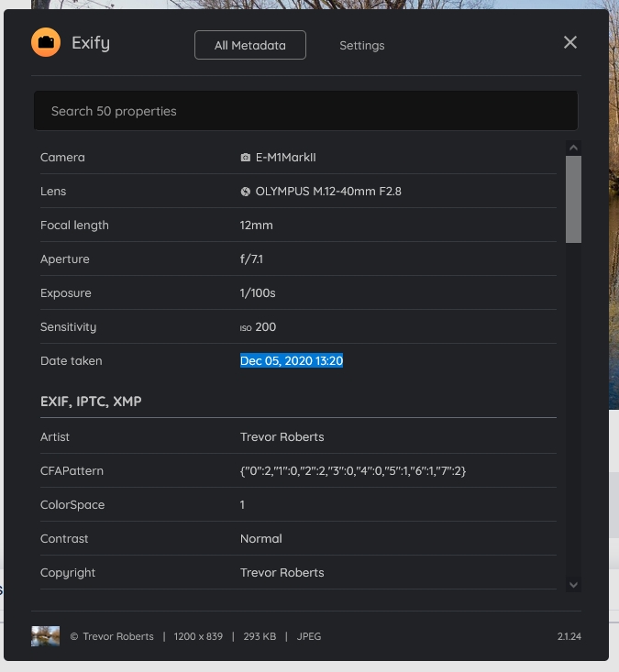
Task: Click the Exify orange camera logo
Action: point(46,43)
